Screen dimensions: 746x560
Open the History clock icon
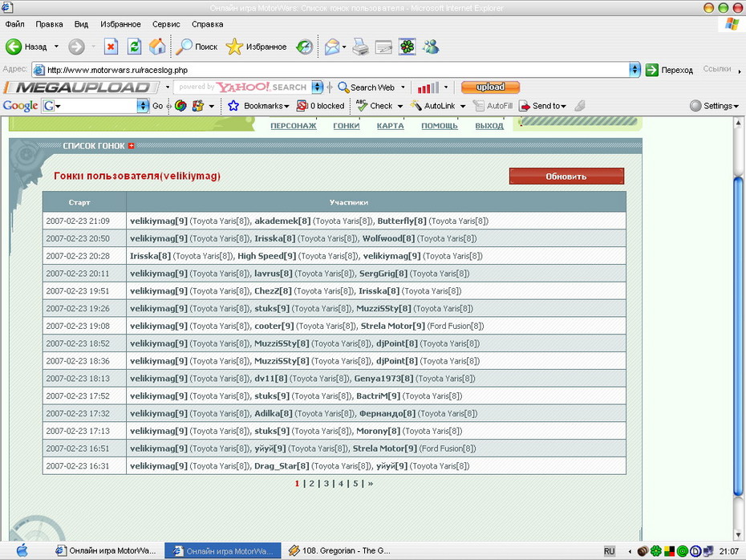click(x=305, y=47)
